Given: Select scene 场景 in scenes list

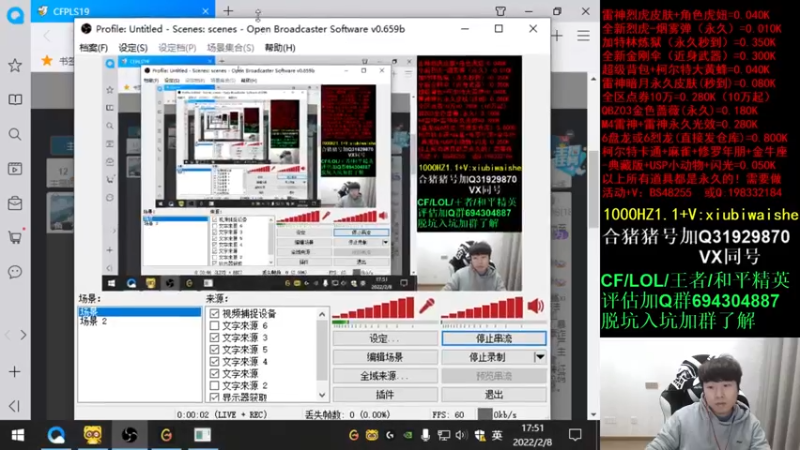Looking at the screenshot, I should point(139,311).
